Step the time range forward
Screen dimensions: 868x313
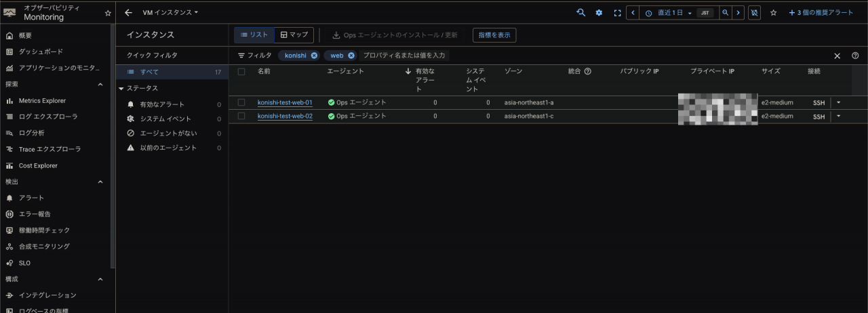738,13
